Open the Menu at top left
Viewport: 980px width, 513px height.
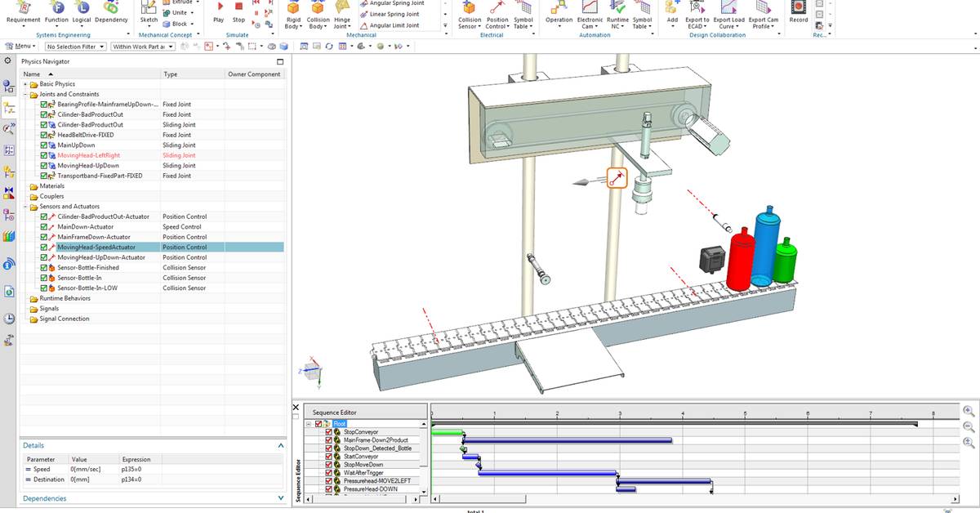coord(24,46)
